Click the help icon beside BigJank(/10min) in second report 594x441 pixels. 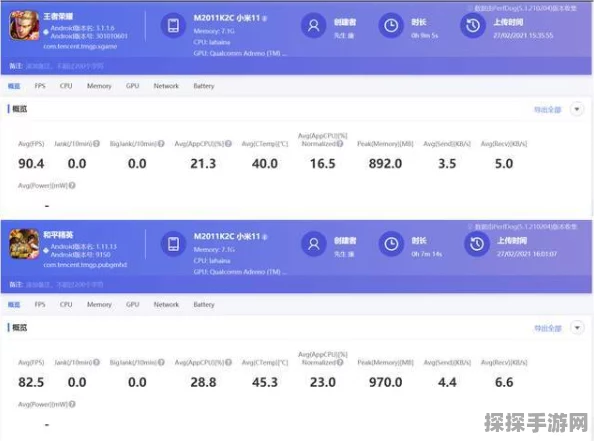pyautogui.click(x=161, y=362)
